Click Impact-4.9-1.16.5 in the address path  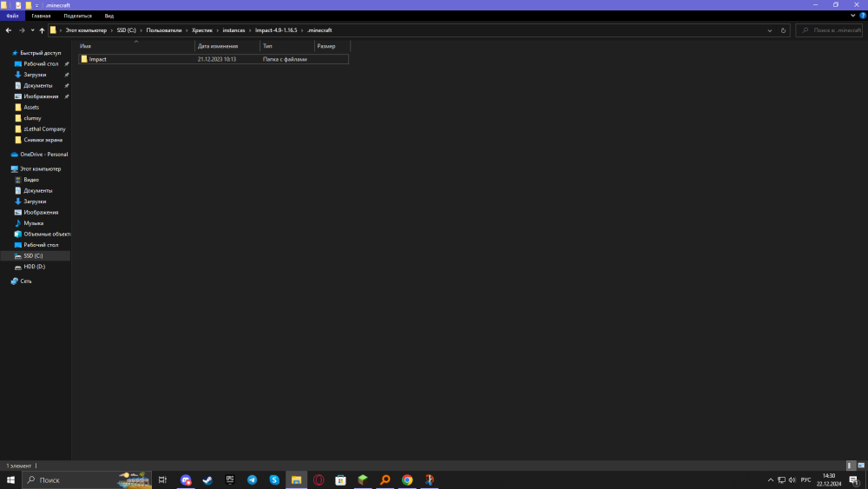[x=276, y=30]
